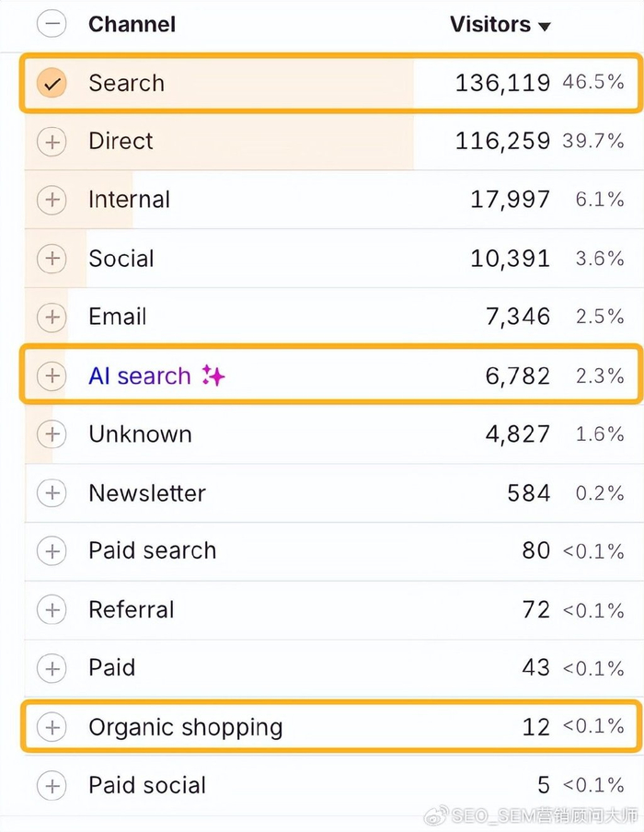Open the AI search channel link
This screenshot has height=832, width=644.
[x=140, y=376]
